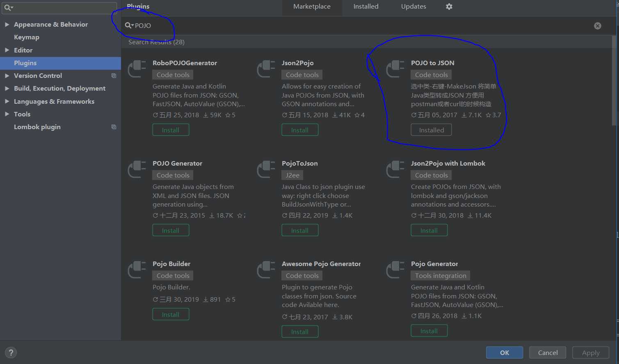The width and height of the screenshot is (619, 364).
Task: Click Code tools tag under Json2Pojo with Lombok
Action: [x=432, y=175]
